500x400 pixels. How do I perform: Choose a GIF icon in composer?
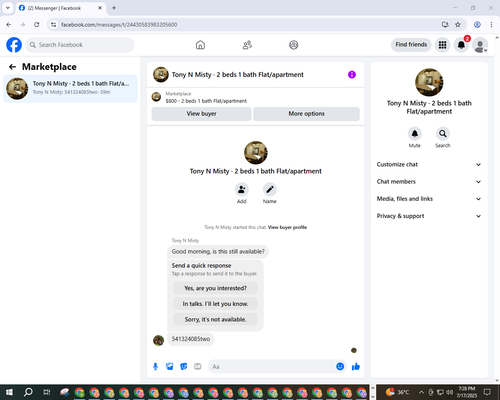(x=198, y=367)
